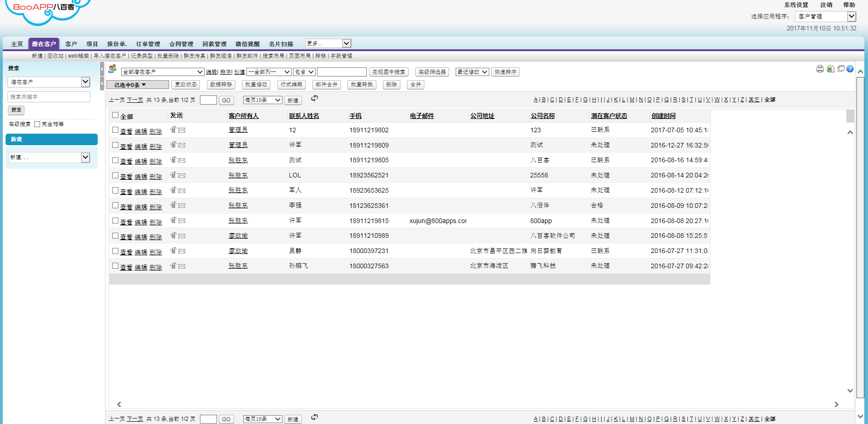The width and height of the screenshot is (868, 424).
Task: Open the 潜在客户 search module dropdown in sidebar
Action: (x=48, y=82)
